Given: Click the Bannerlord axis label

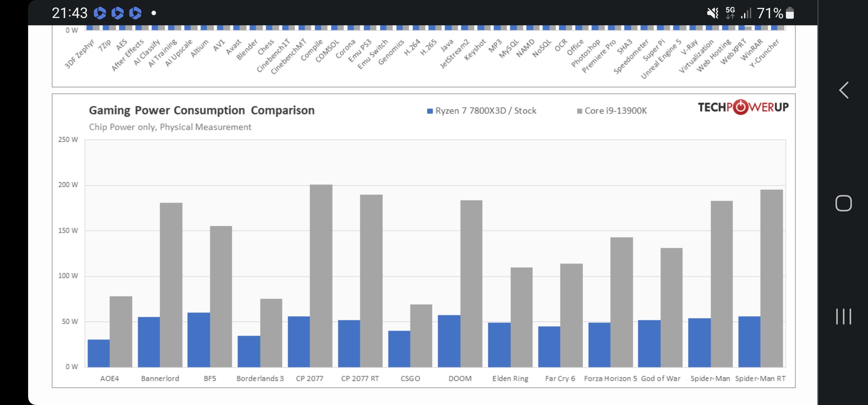Looking at the screenshot, I should (160, 378).
